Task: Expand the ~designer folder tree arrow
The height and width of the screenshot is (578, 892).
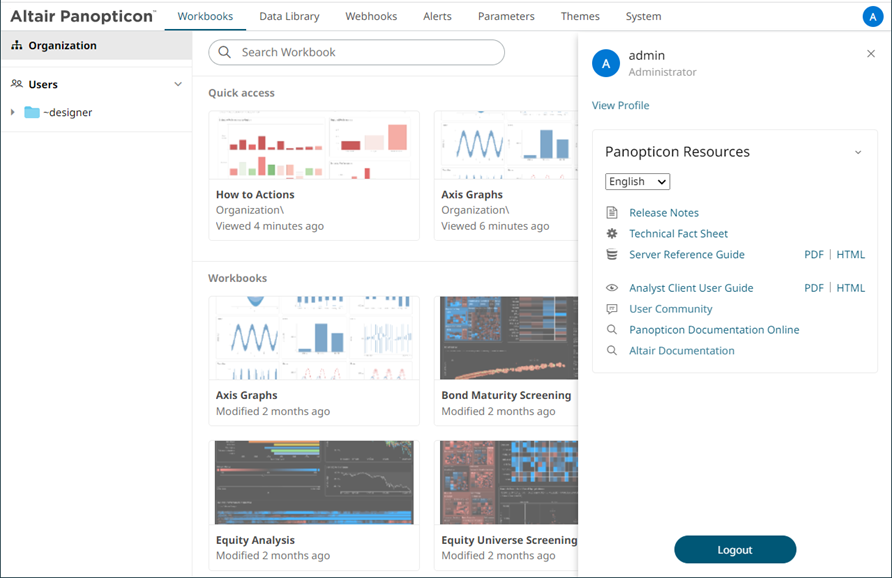Action: tap(13, 112)
